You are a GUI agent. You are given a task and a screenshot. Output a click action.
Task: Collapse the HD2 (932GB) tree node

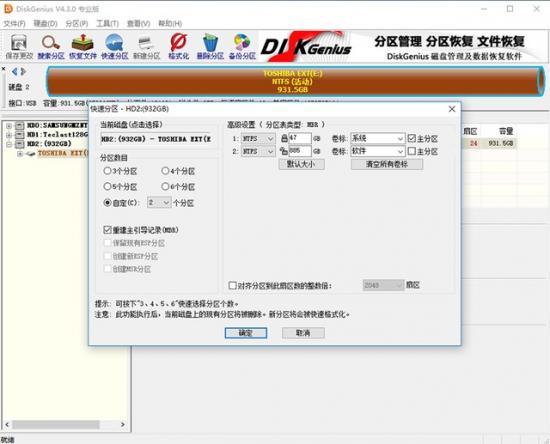click(9, 144)
